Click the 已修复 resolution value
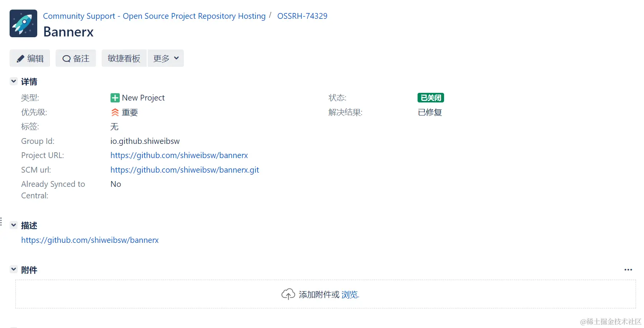 coord(430,112)
